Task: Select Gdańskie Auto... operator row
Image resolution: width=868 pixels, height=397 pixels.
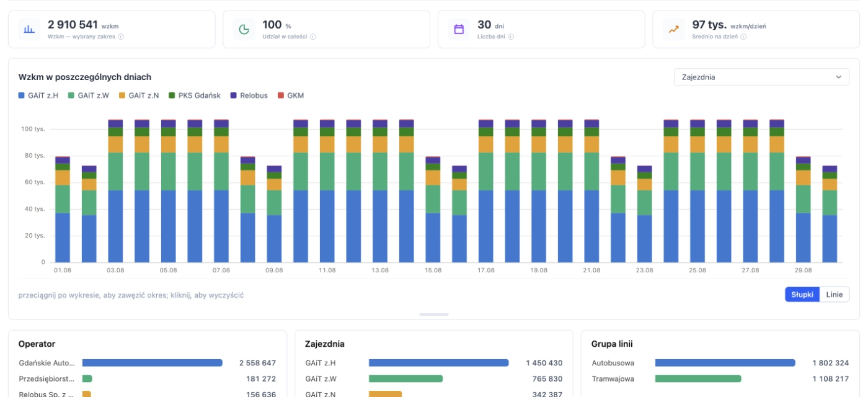Action: (147, 363)
